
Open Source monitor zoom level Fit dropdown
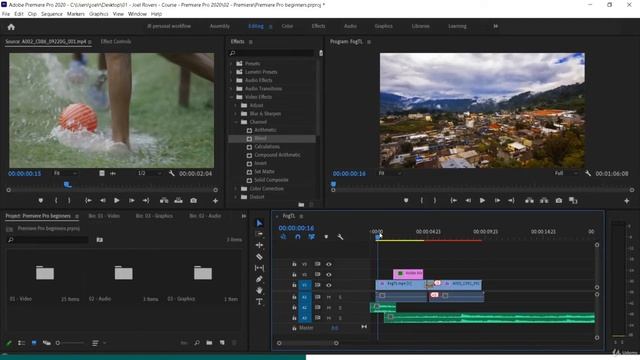click(x=65, y=173)
